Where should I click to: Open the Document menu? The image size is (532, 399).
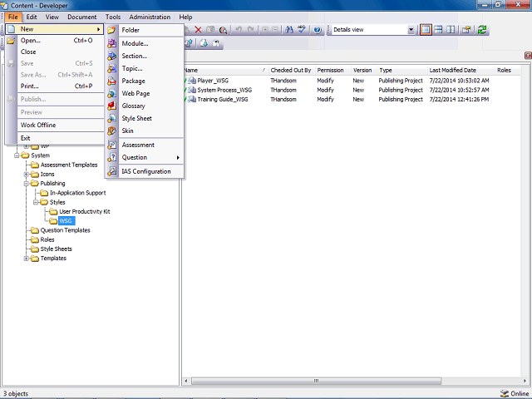point(81,17)
